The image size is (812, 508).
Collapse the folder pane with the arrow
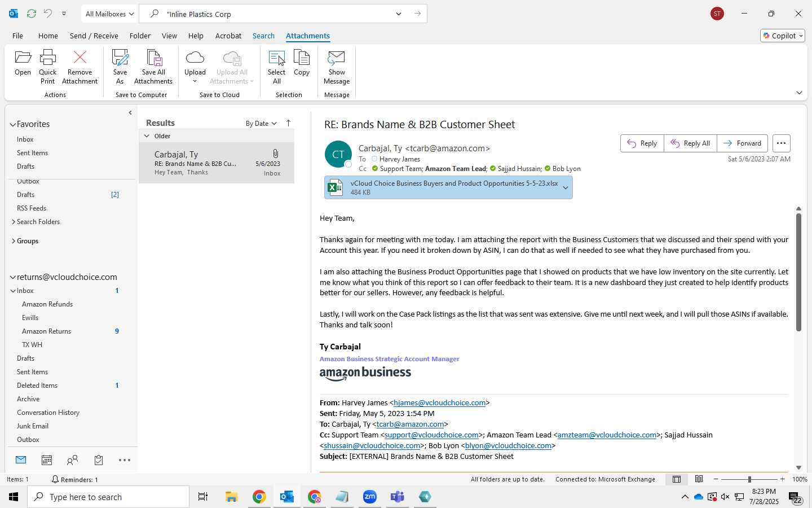[x=130, y=113]
